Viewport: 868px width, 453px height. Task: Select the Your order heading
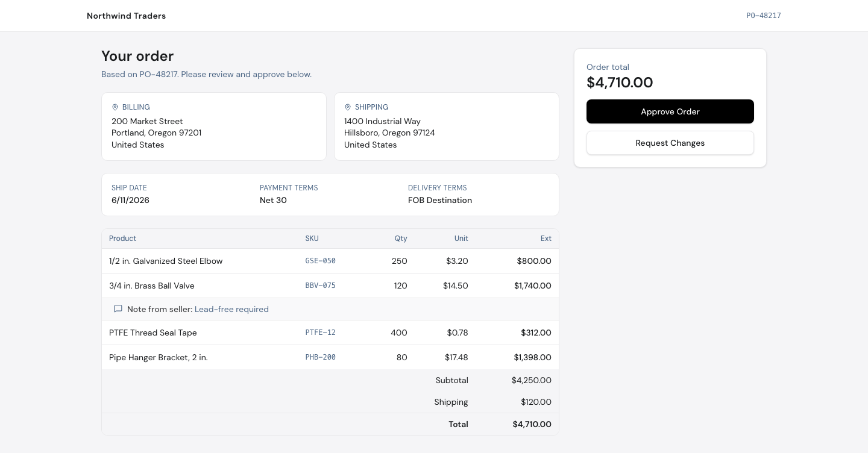(137, 56)
